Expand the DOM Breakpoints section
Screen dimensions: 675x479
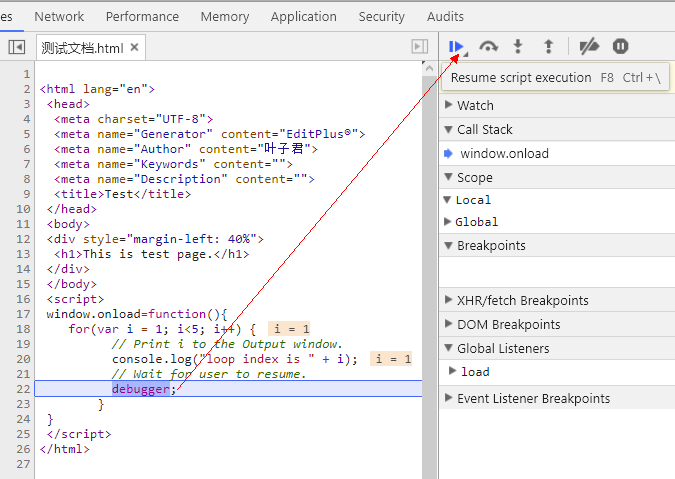[508, 324]
